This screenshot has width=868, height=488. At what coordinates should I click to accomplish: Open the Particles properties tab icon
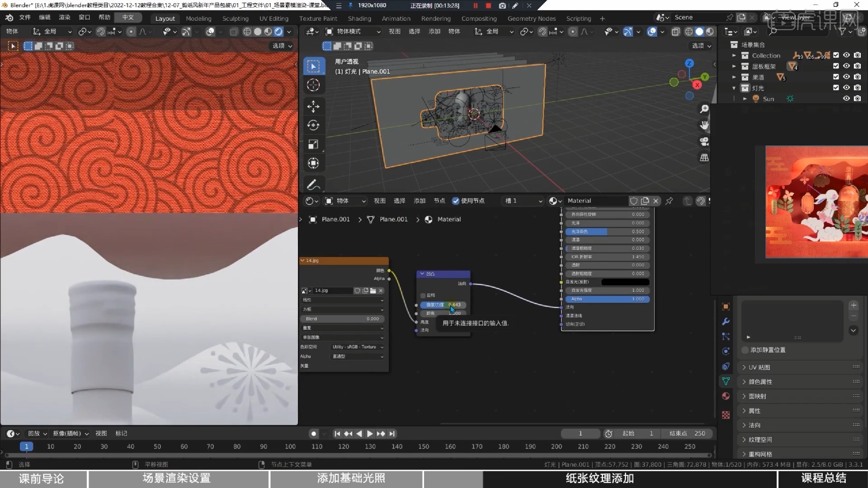click(726, 337)
